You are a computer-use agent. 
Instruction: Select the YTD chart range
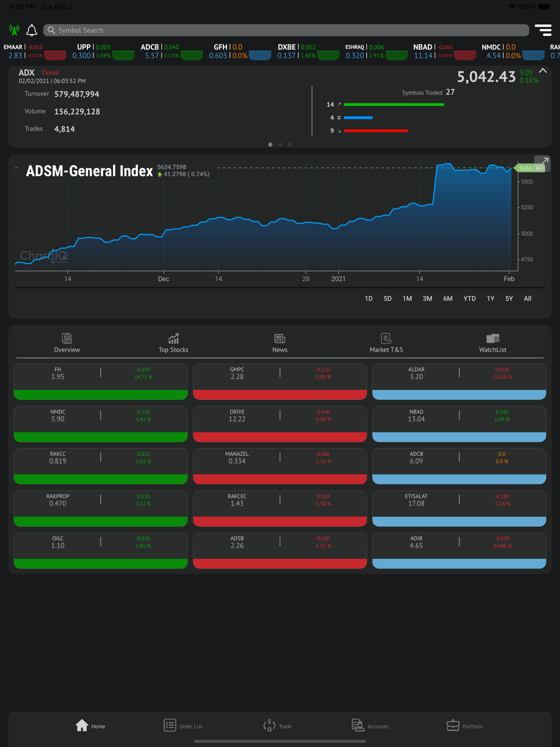coord(469,298)
